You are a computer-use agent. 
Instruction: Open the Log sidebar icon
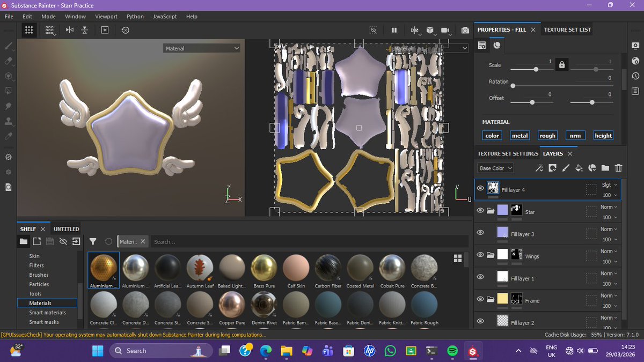point(636,91)
